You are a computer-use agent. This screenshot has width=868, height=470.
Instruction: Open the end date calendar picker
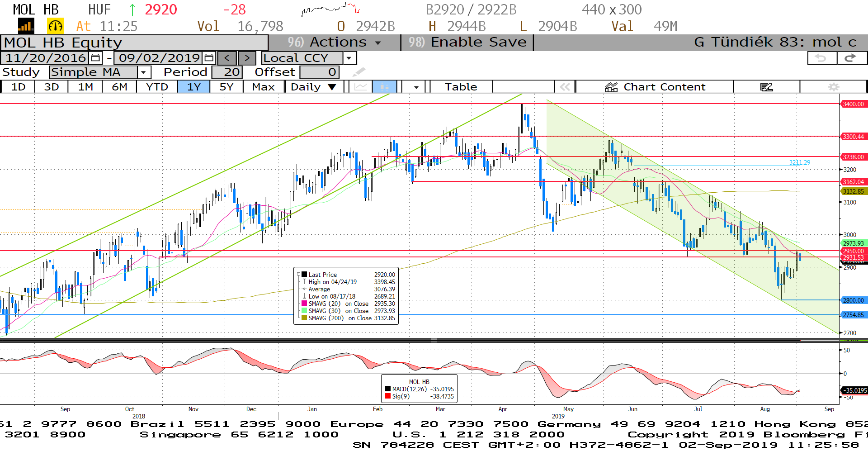click(209, 58)
